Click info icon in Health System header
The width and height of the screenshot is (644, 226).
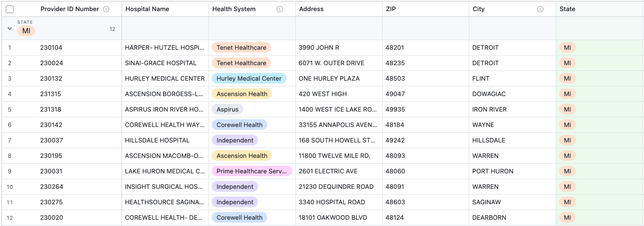pos(280,9)
